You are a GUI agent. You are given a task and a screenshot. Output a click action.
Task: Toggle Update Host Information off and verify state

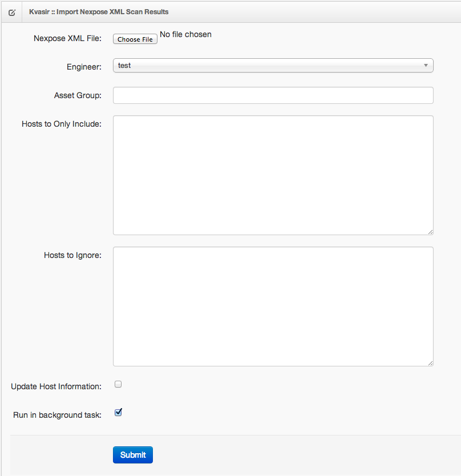(118, 384)
